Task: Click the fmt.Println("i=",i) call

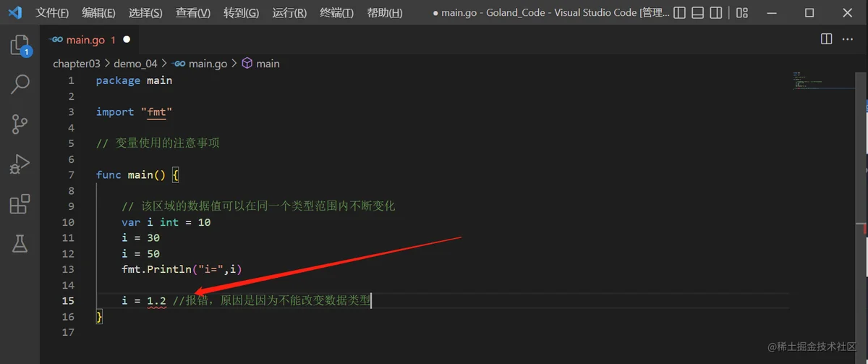Action: tap(182, 269)
